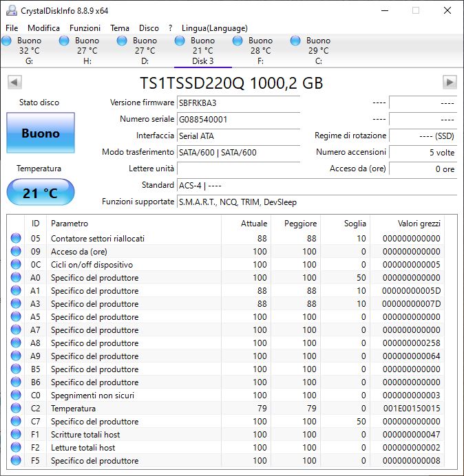
Task: Click status orb for Temperatura row C2
Action: 16,409
